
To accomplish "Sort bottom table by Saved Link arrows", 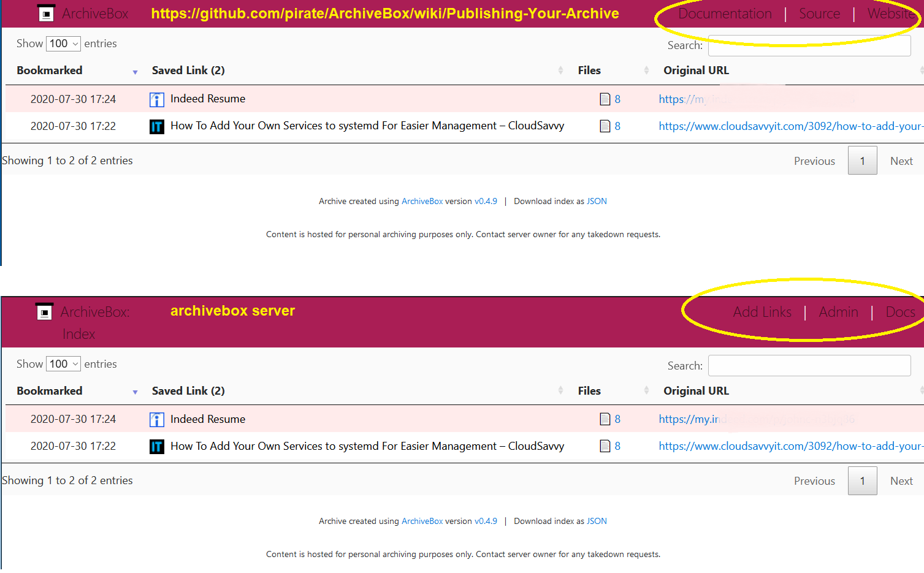I will coord(560,390).
